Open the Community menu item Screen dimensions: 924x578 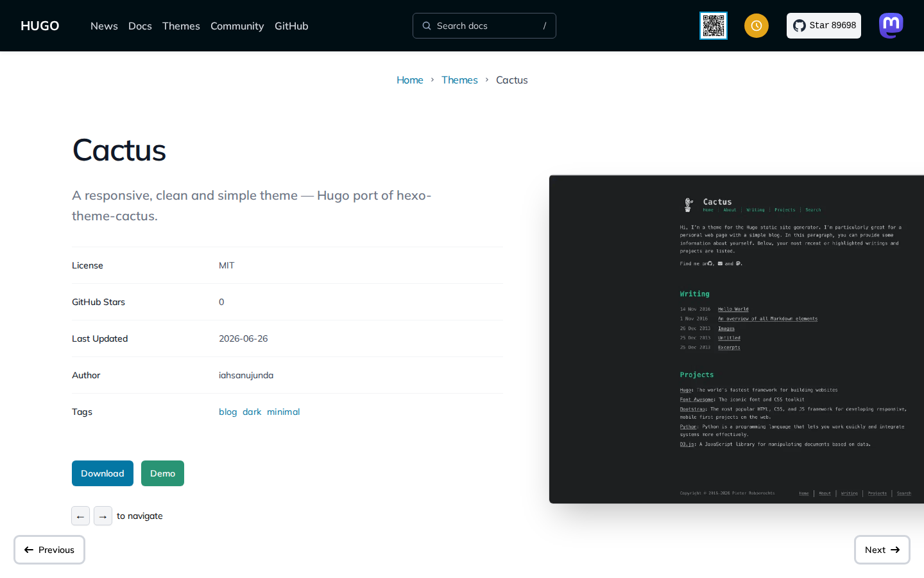click(x=237, y=26)
